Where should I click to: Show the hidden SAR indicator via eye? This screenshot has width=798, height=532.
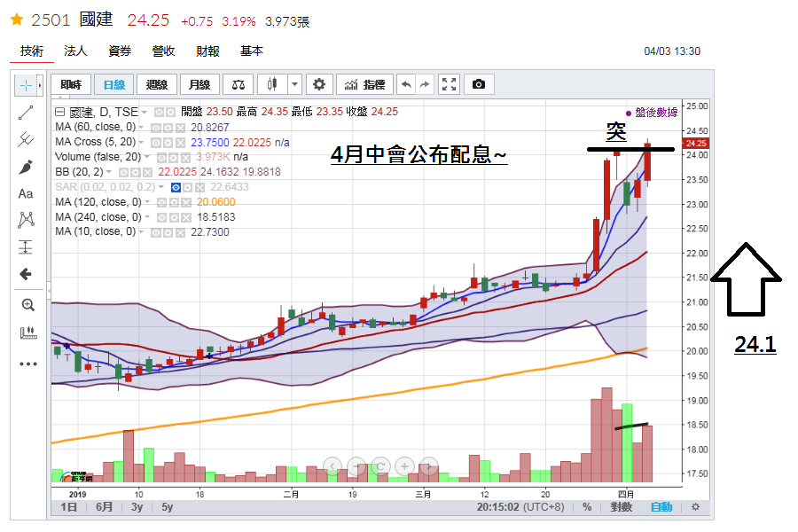tap(176, 188)
